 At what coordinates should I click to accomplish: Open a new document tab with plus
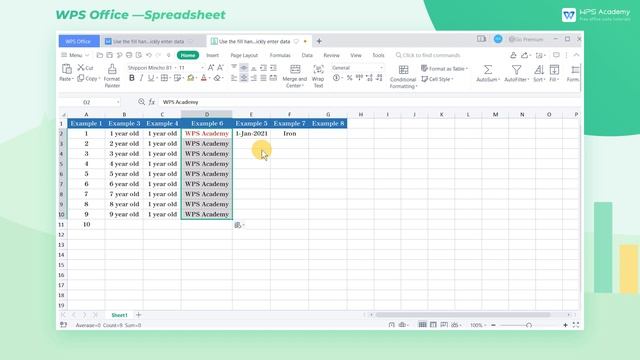click(319, 41)
